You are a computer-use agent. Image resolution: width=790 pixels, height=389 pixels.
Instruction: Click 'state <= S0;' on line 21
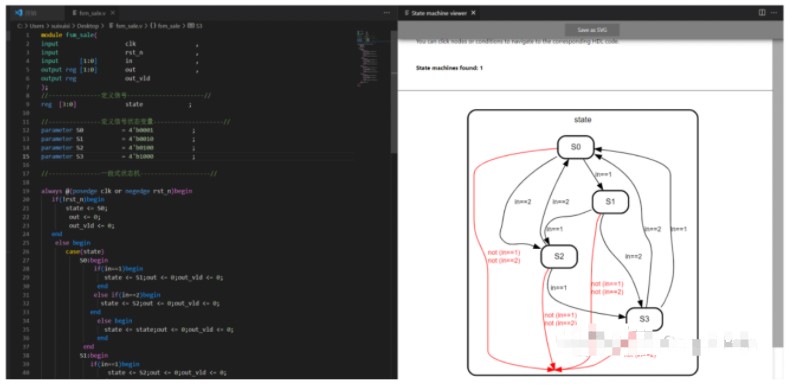coord(87,208)
